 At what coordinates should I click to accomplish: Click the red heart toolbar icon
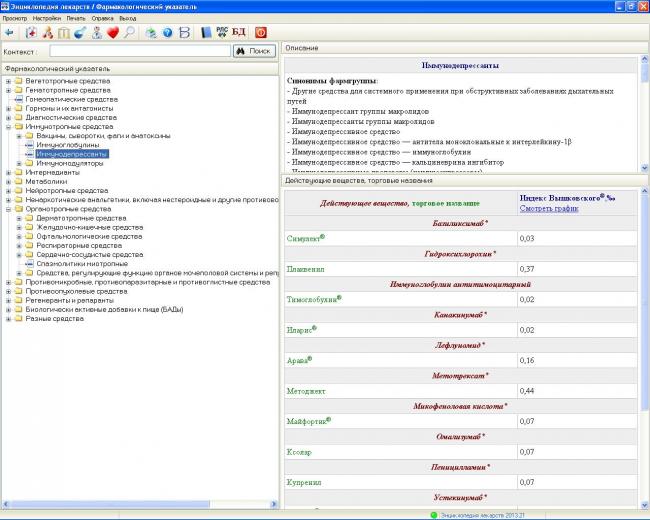click(113, 32)
